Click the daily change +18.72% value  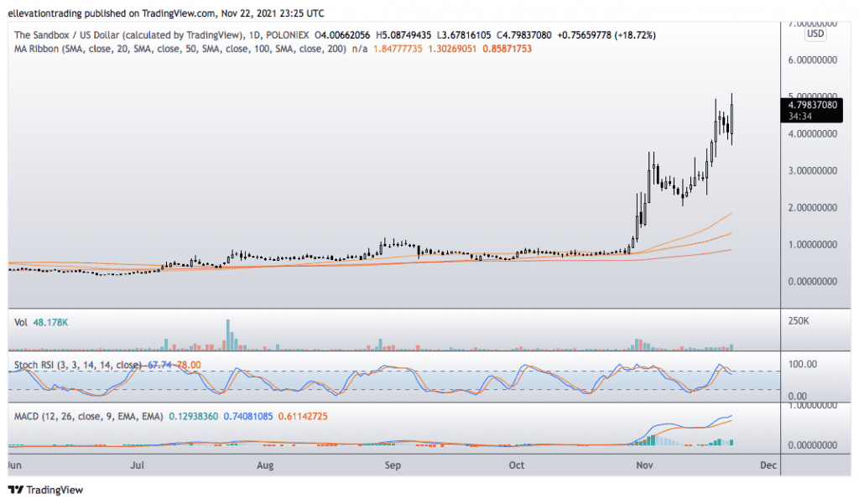point(636,35)
